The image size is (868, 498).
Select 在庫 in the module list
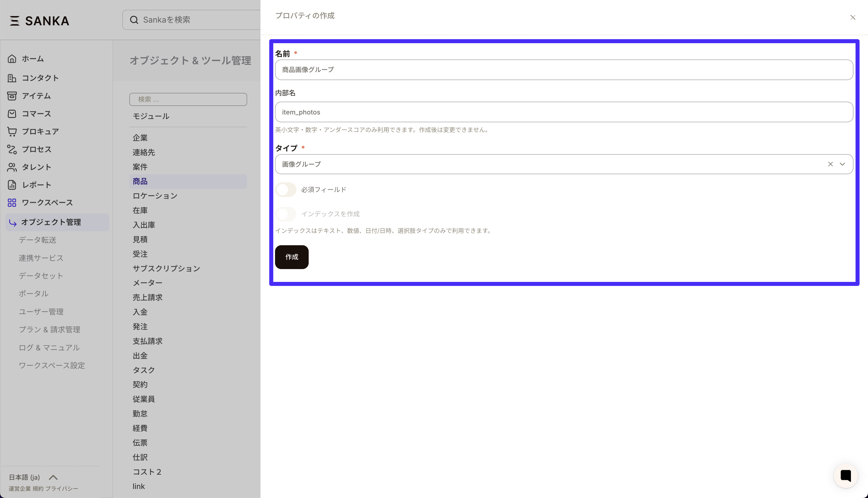140,210
